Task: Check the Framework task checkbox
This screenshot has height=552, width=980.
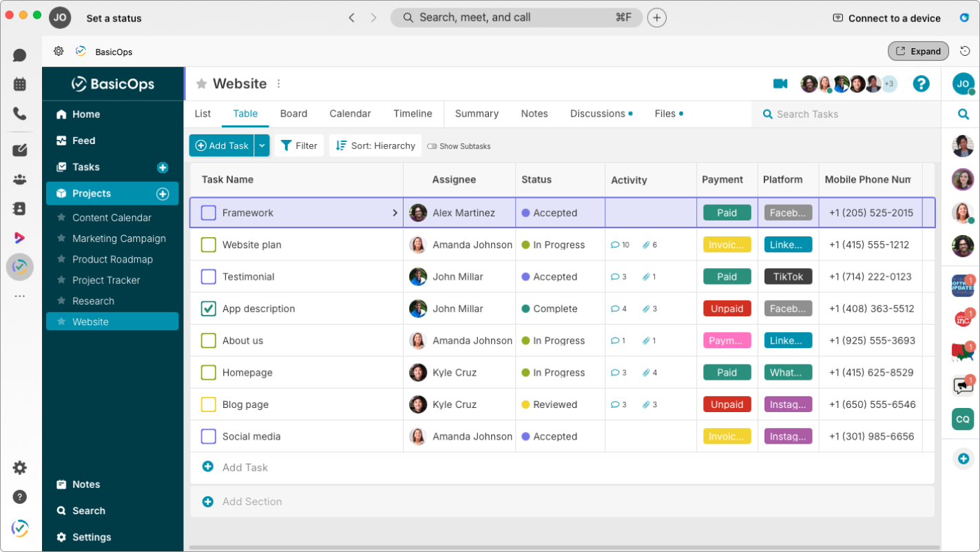Action: (x=209, y=213)
